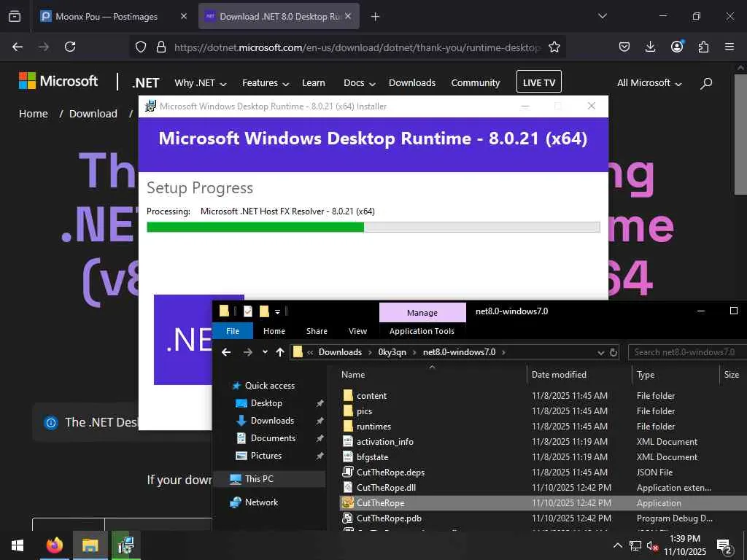Click the Firefox URL address field
Viewport: 747px width, 560px height.
pyautogui.click(x=357, y=47)
